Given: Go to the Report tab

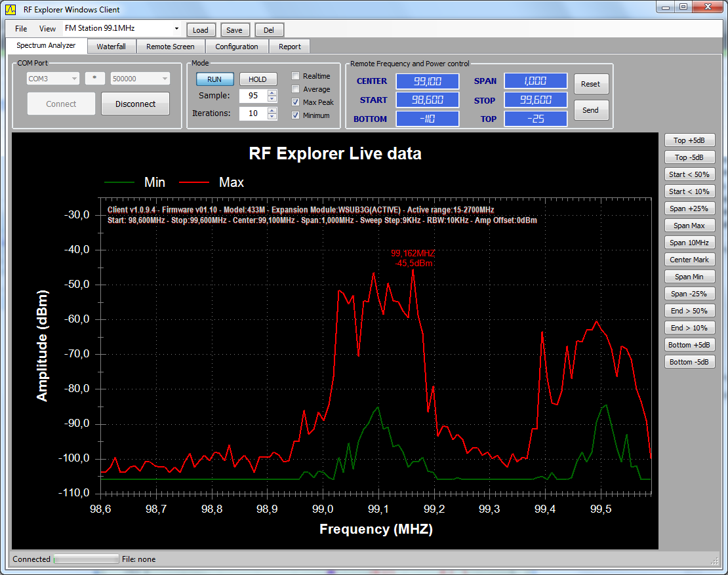Looking at the screenshot, I should pyautogui.click(x=290, y=47).
